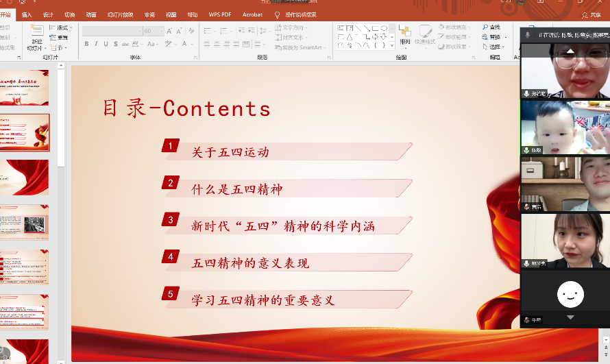Viewport: 610px width, 364px height.
Task: Open Shape Fill (形状填充) color picker
Action: coord(454,27)
